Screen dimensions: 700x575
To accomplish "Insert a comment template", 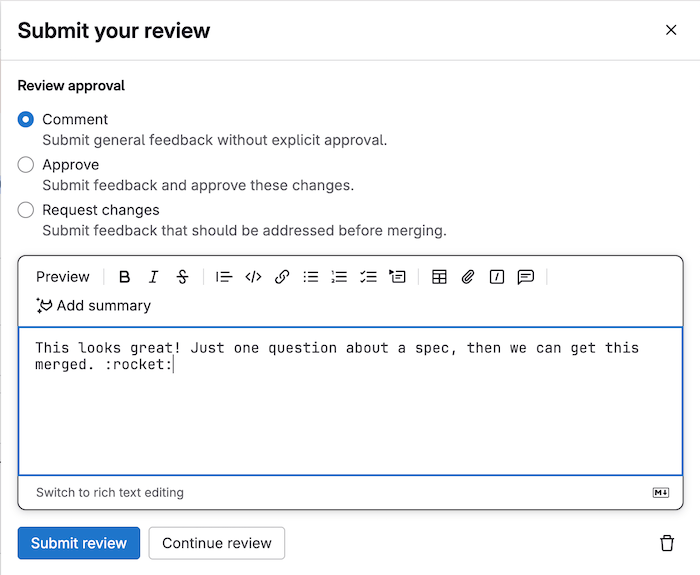I will pos(525,277).
